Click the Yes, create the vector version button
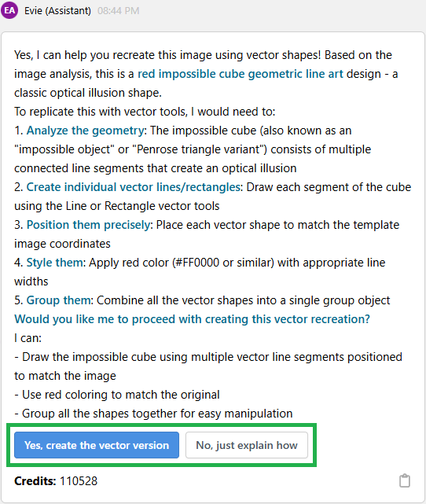 (x=97, y=445)
